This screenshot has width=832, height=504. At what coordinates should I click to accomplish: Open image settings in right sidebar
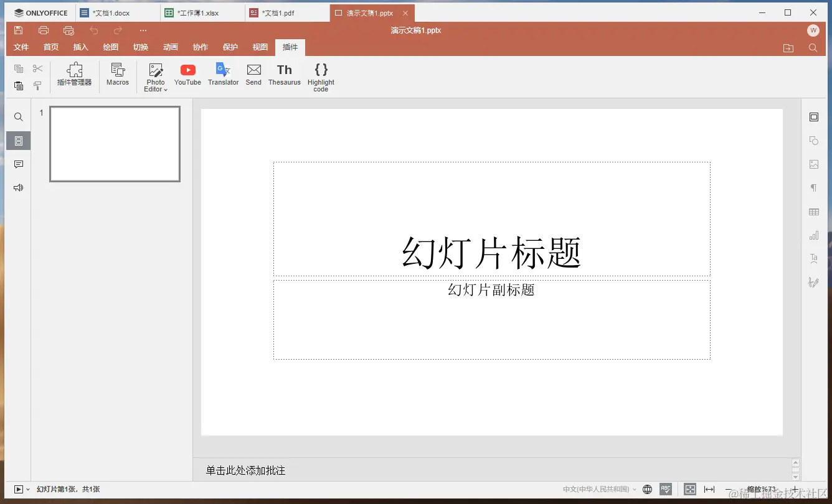point(814,164)
